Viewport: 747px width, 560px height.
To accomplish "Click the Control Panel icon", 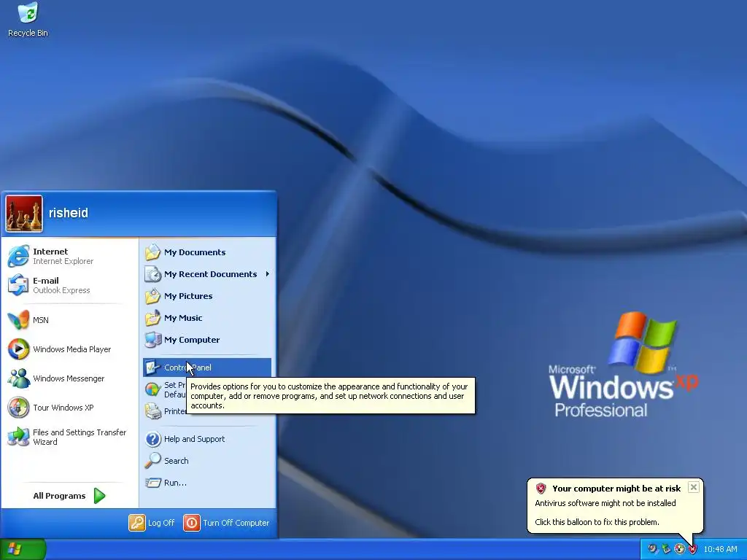I will [153, 367].
